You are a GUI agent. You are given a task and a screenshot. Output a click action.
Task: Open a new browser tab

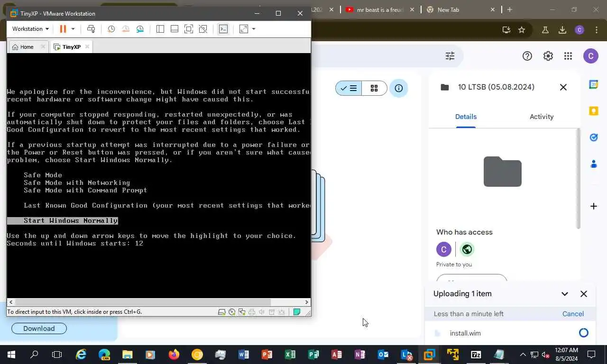tap(510, 9)
